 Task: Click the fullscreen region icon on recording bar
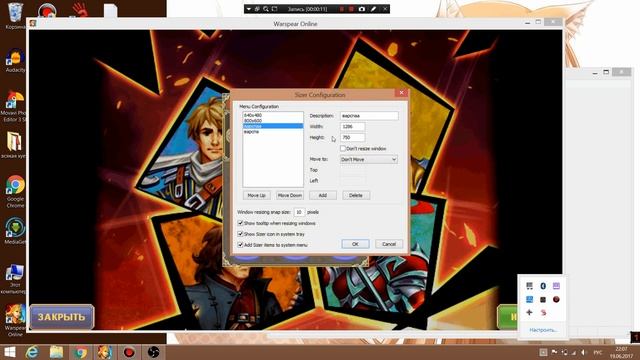click(x=274, y=9)
